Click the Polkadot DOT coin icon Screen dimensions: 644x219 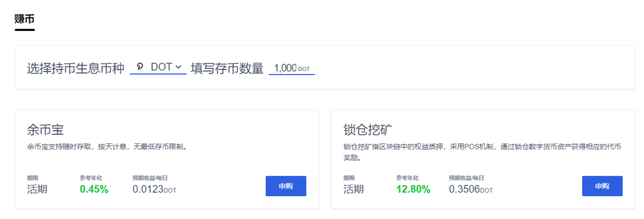tap(140, 67)
